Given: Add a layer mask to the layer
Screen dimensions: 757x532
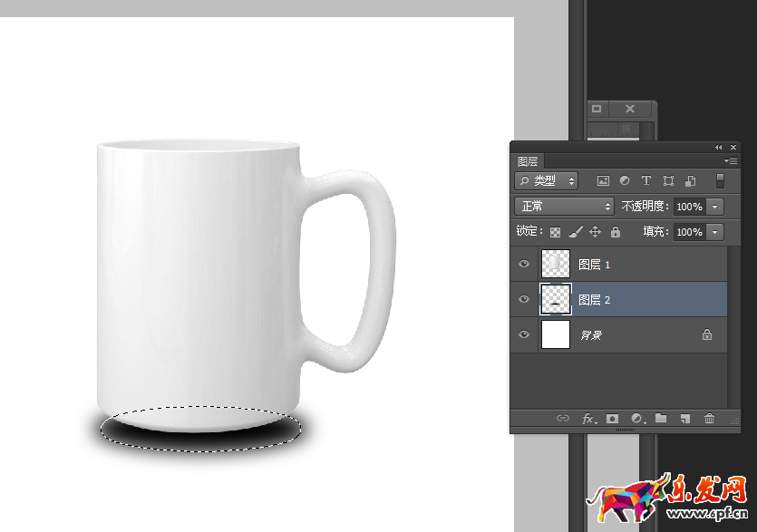Looking at the screenshot, I should 613,419.
